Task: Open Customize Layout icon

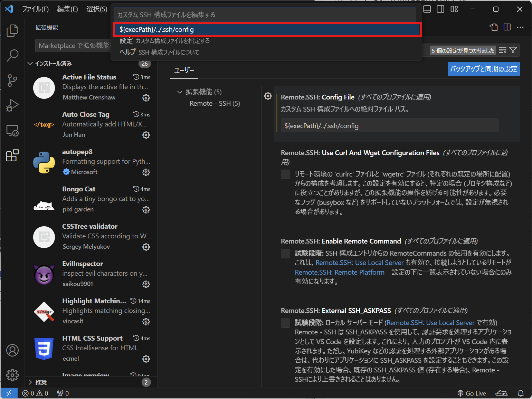Action: [454, 9]
